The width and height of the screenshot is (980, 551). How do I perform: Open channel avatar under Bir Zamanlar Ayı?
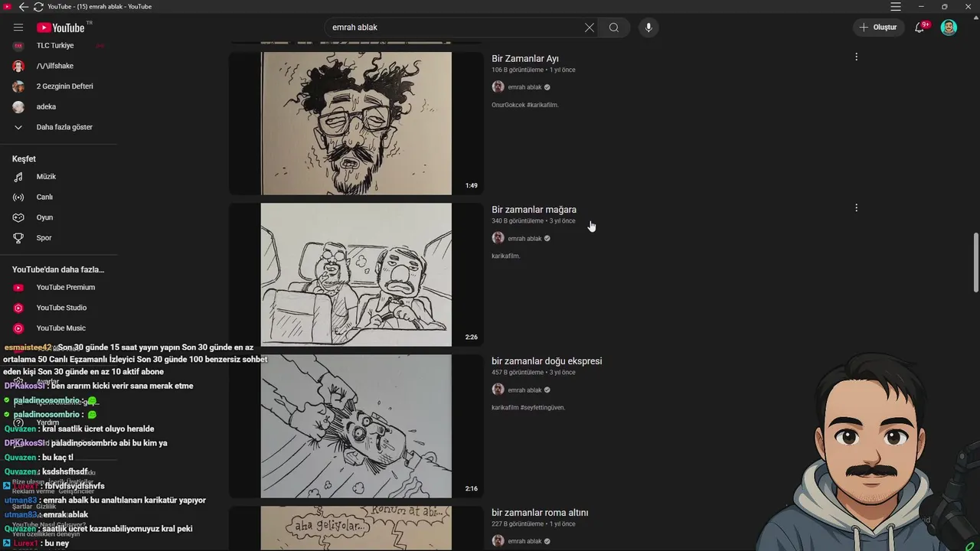coord(498,87)
